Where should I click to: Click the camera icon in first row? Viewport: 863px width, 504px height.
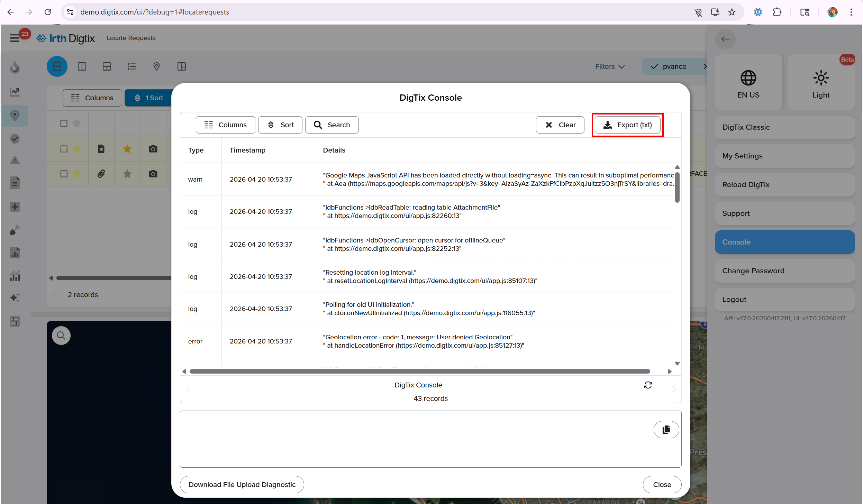tap(153, 149)
